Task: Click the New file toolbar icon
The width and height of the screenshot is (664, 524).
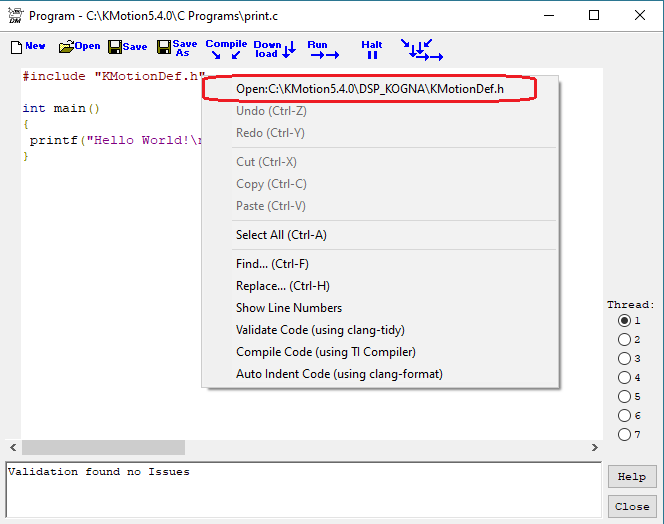Action: (27, 47)
